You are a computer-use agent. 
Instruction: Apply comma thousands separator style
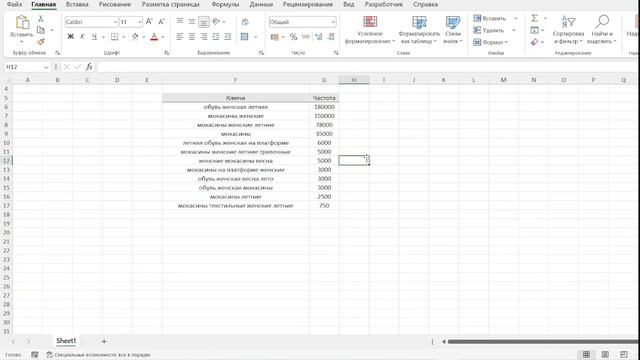(x=306, y=37)
